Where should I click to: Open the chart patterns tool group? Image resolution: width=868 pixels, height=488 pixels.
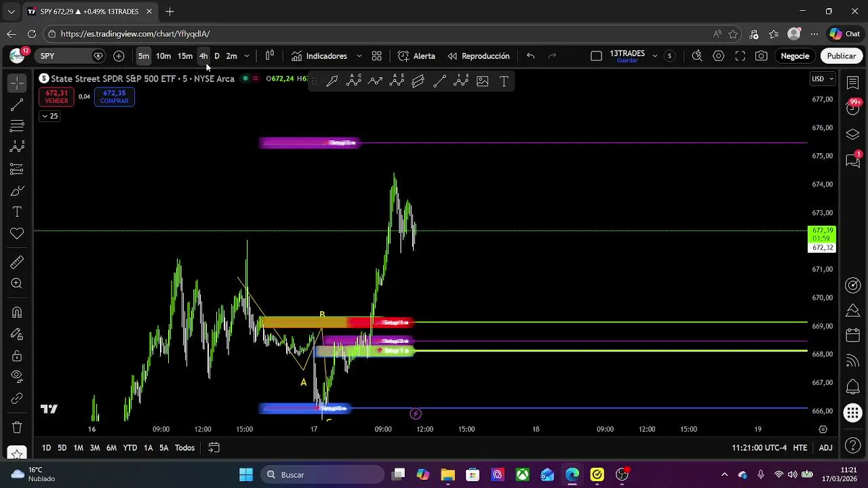point(17,147)
